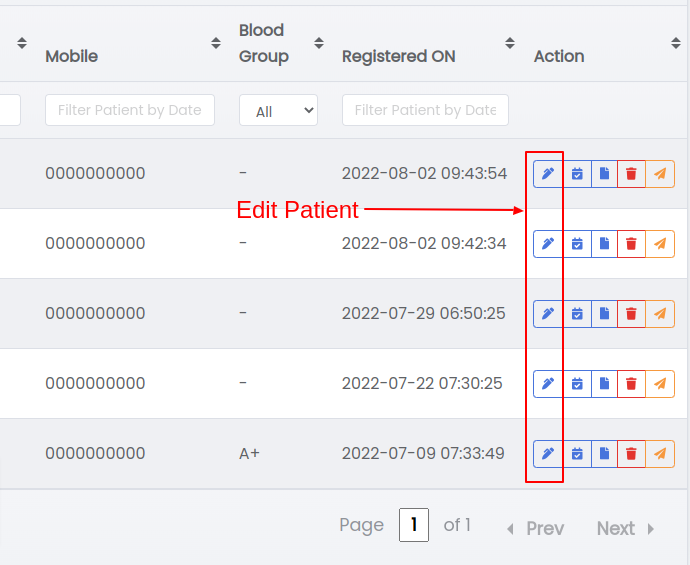This screenshot has width=690, height=565.
Task: Click filter field under Registered ON
Action: (425, 110)
